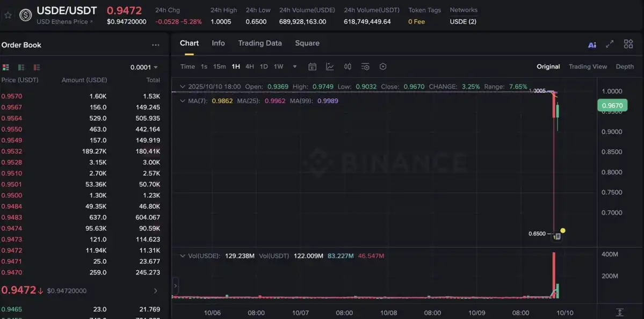Open the Ai assistant icon above the chart
644x319 pixels.
tap(592, 45)
